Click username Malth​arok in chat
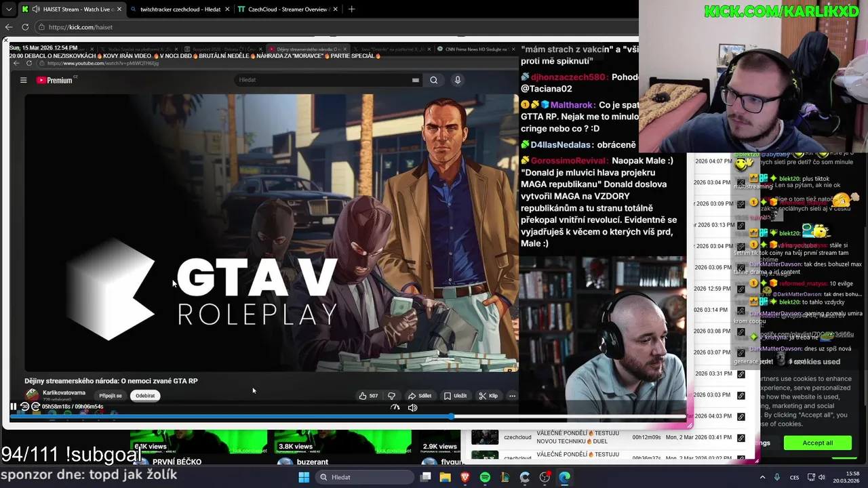The width and height of the screenshot is (868, 488). point(573,105)
